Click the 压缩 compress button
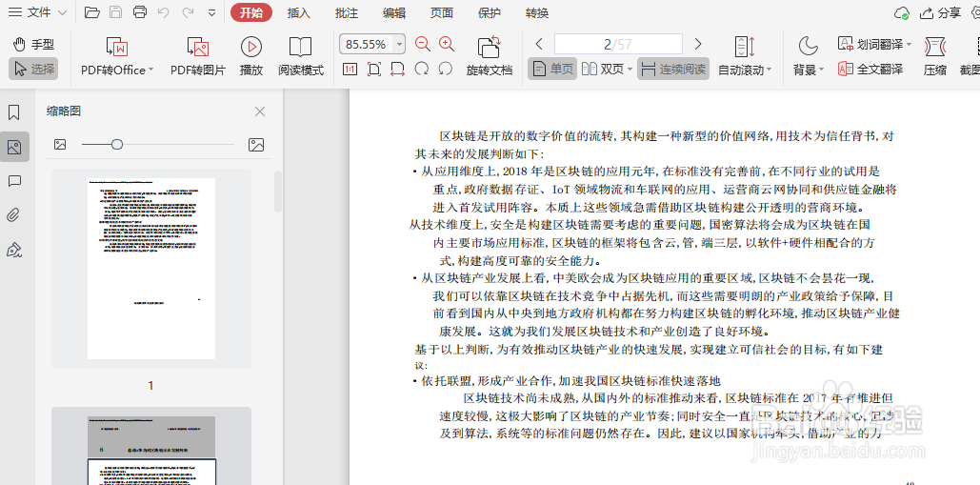This screenshot has width=980, height=485. pyautogui.click(x=935, y=56)
